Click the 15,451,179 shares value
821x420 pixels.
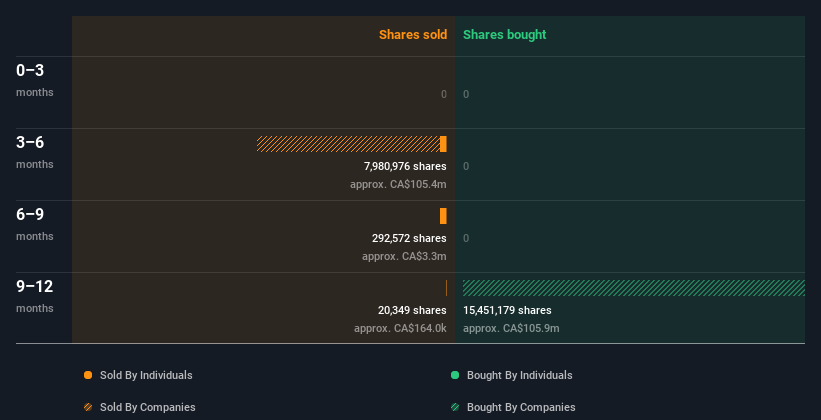pos(507,310)
